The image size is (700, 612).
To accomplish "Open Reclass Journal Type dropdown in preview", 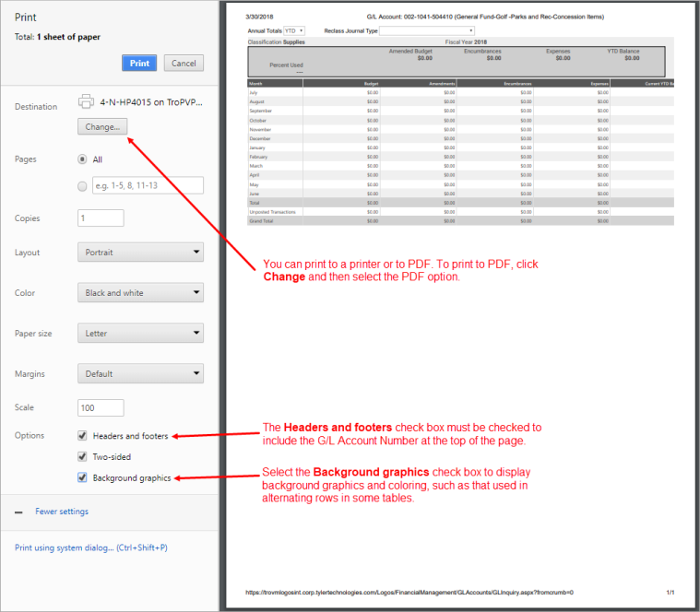I will click(428, 30).
